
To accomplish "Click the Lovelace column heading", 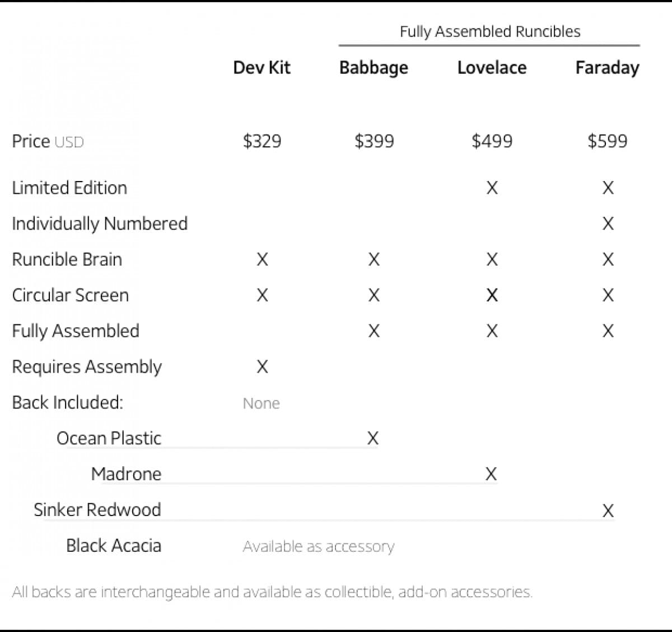I will click(x=492, y=68).
